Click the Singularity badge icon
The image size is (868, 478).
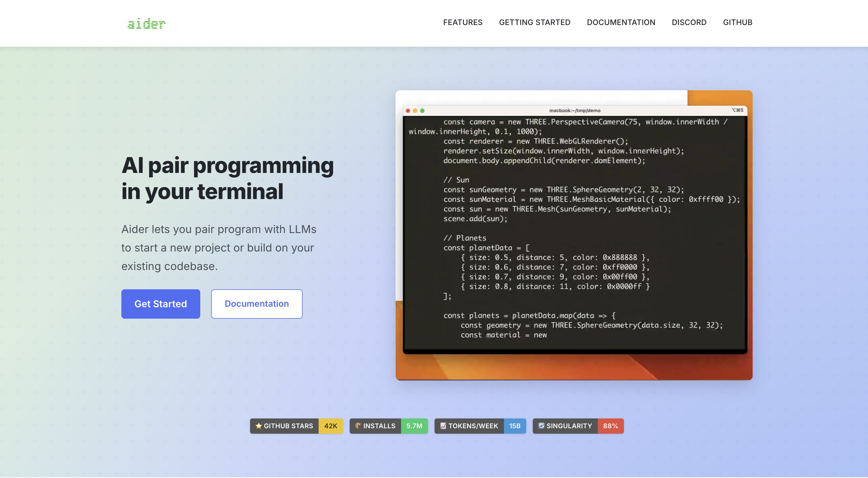click(x=541, y=426)
